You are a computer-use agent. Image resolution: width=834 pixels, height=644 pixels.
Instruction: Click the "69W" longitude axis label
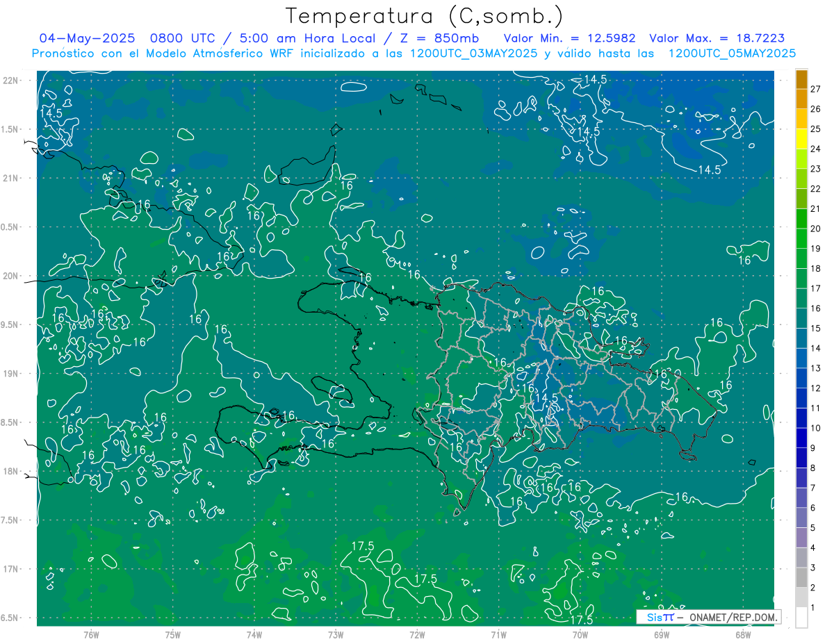(x=662, y=634)
